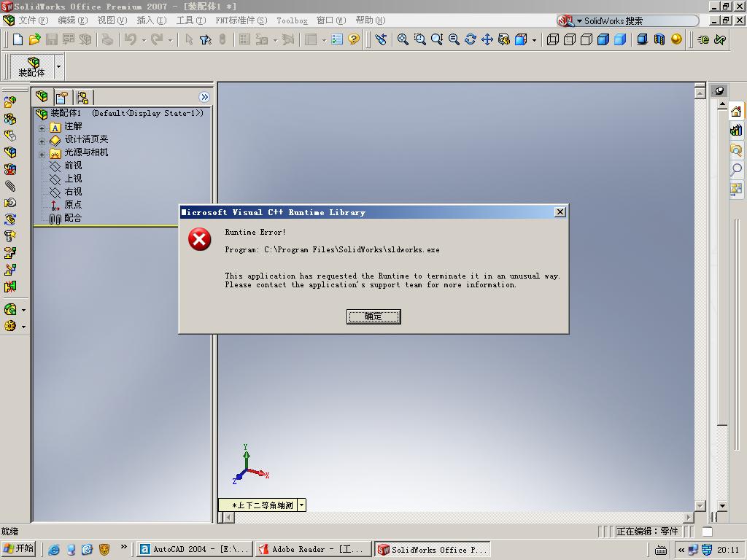Click the Previous View icon

(381, 39)
